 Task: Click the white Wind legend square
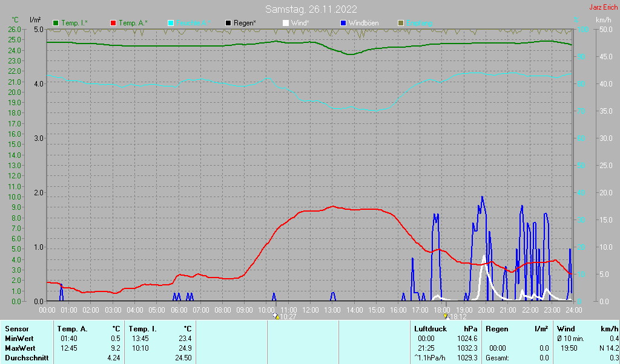click(286, 23)
